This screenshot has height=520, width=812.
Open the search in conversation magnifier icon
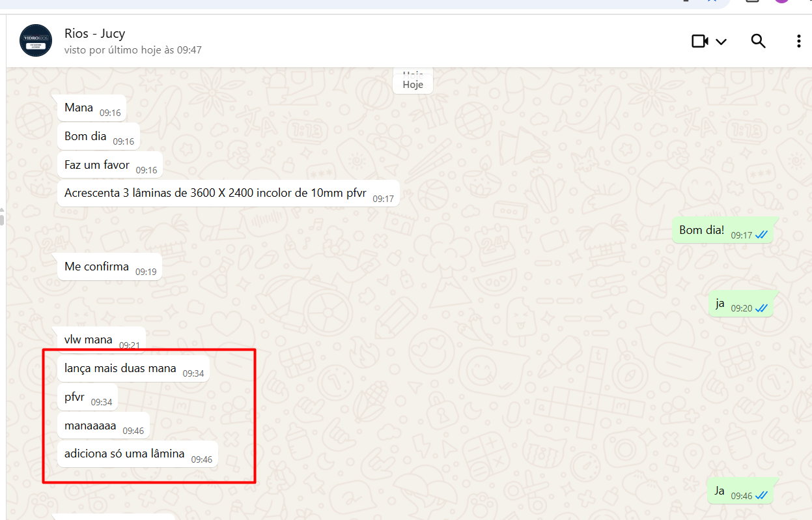[758, 41]
